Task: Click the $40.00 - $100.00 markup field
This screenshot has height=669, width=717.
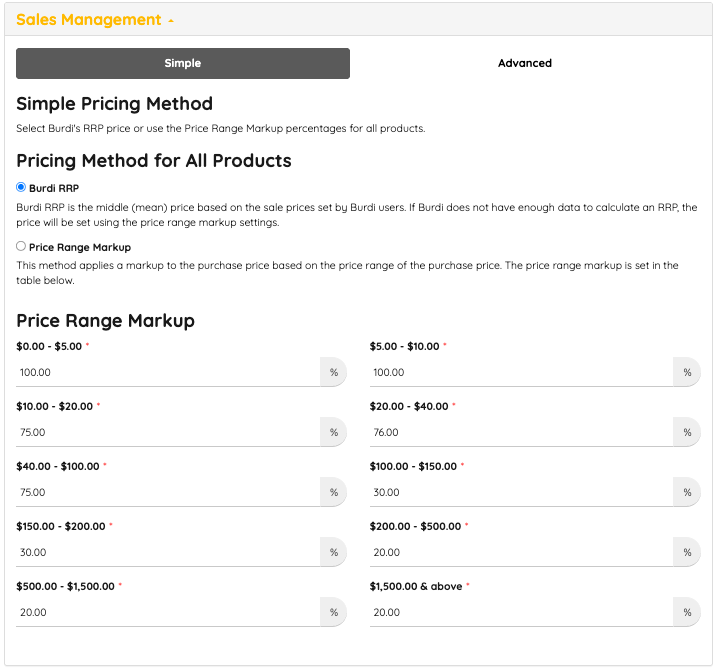Action: [168, 492]
